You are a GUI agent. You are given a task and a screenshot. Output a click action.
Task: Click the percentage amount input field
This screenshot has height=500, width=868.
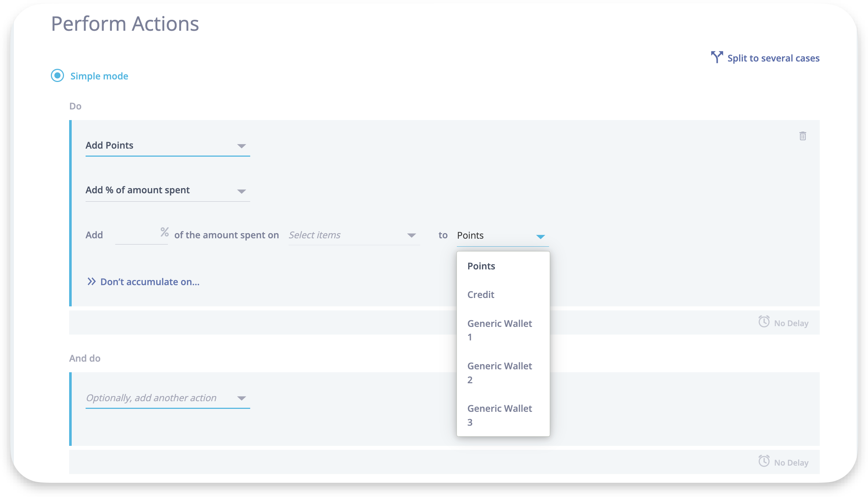pyautogui.click(x=141, y=235)
